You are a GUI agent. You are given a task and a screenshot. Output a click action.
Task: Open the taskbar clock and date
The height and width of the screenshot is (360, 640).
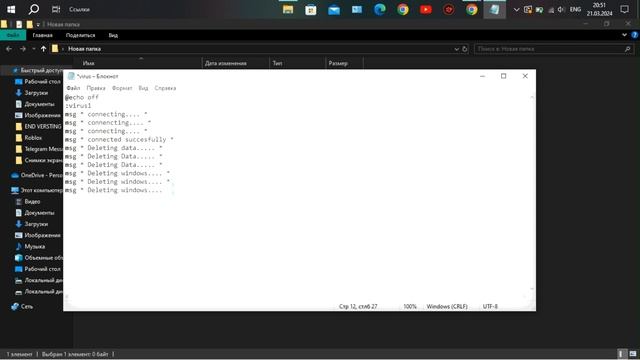(x=600, y=9)
